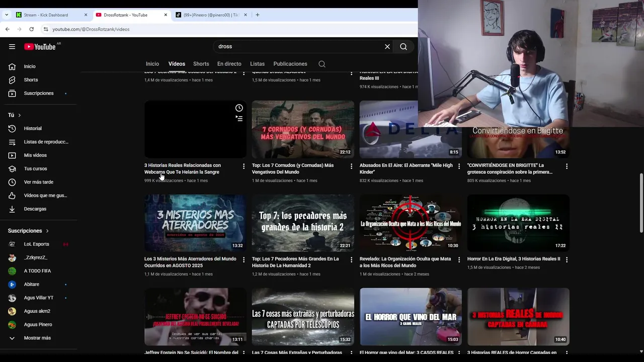644x362 pixels.
Task: Select the Vídeos channel tab
Action: [x=177, y=64]
